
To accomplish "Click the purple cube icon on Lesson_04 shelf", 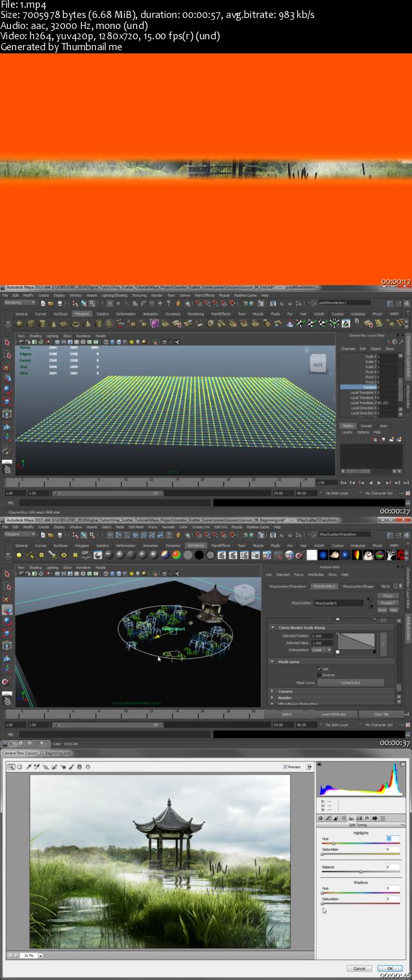I will pos(154,323).
